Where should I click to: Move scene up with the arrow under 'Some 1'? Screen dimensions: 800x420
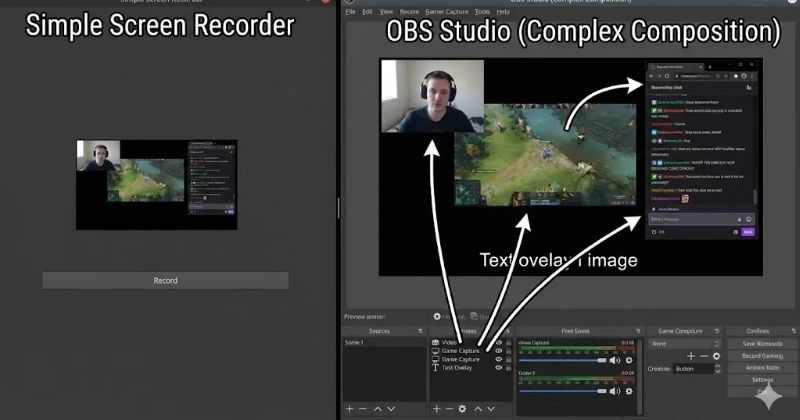coord(378,409)
